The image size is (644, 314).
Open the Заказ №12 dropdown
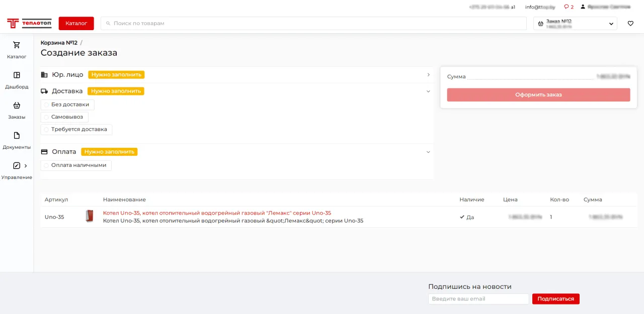pos(575,24)
